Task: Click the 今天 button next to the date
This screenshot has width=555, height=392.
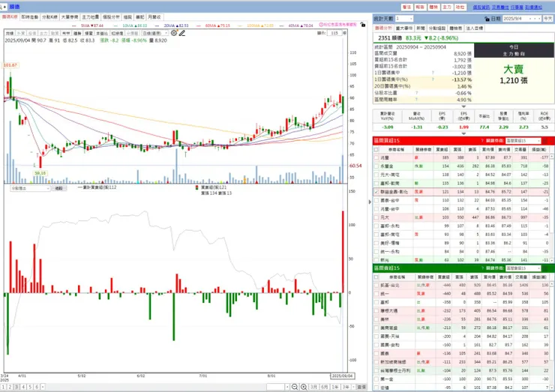Action: tap(548, 19)
